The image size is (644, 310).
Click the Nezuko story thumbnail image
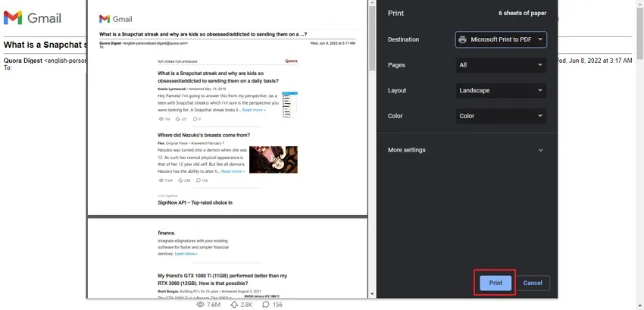click(273, 160)
